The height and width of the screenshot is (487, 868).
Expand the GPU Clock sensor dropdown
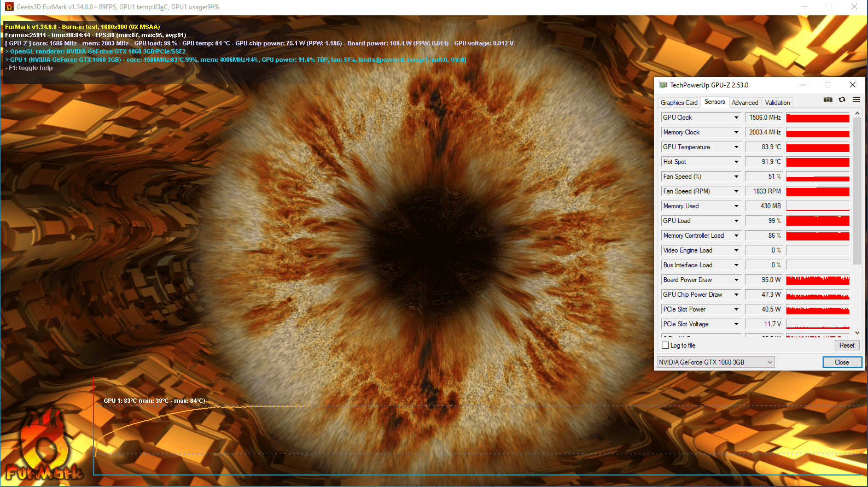(x=736, y=118)
